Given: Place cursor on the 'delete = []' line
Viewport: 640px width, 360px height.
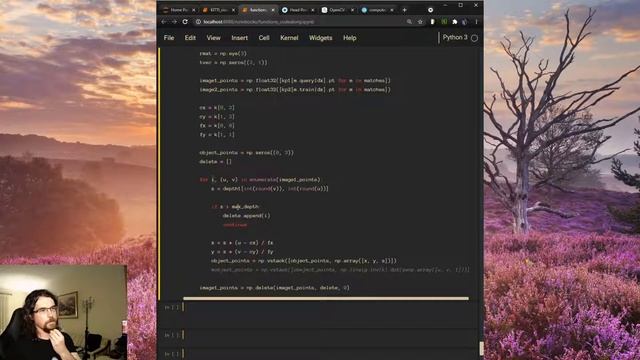Looking at the screenshot, I should click(215, 162).
